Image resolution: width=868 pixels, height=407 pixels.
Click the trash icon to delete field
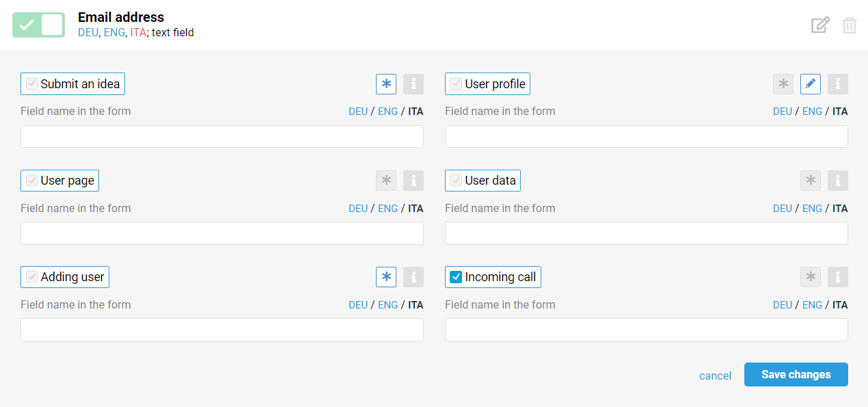849,25
